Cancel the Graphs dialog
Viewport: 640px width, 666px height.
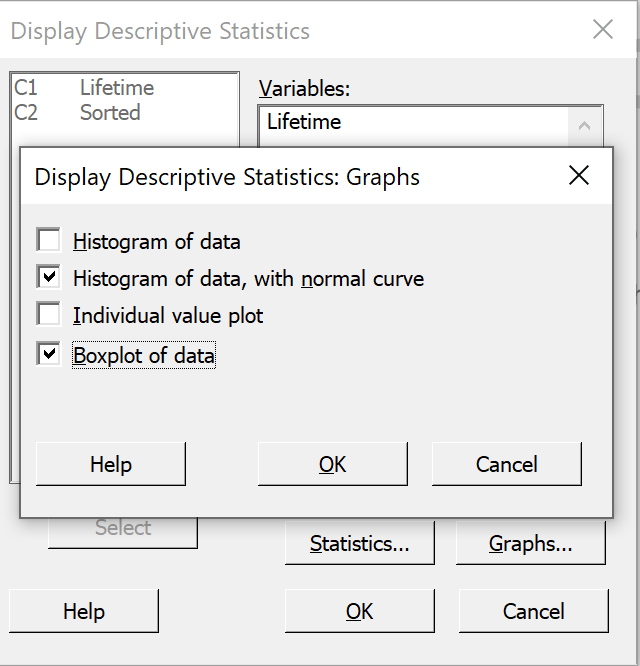507,464
